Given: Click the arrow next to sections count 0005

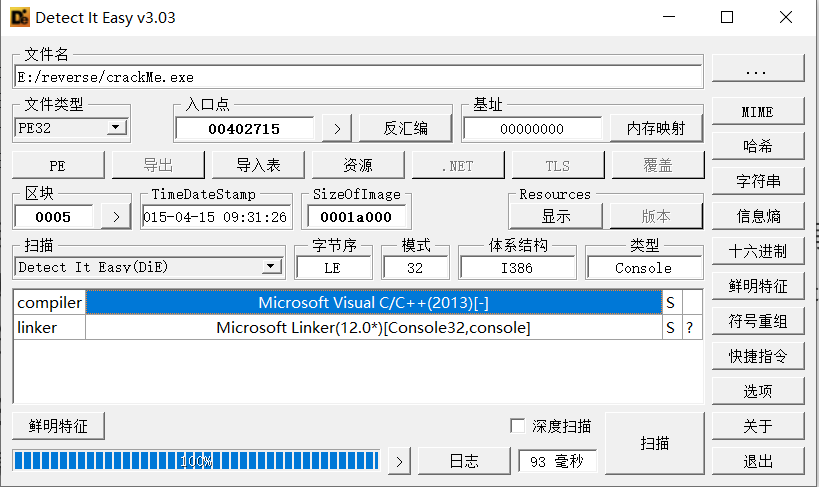Looking at the screenshot, I should pos(116,216).
